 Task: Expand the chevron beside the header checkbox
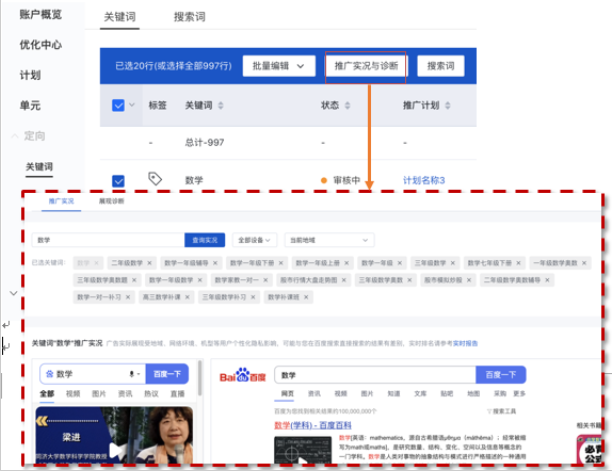(x=132, y=105)
